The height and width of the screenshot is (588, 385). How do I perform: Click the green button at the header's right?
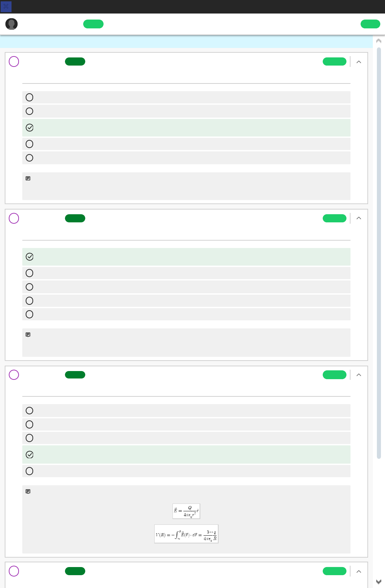[x=370, y=24]
